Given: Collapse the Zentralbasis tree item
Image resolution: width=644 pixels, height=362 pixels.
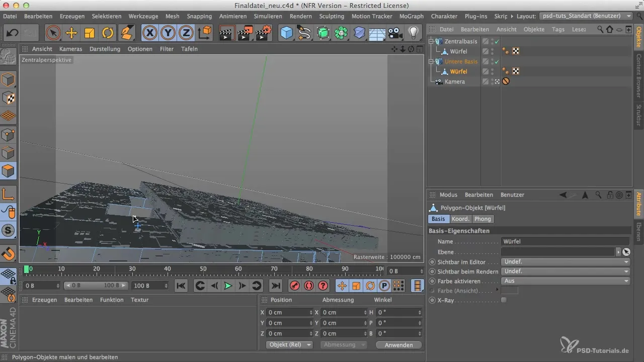Looking at the screenshot, I should coord(431,41).
